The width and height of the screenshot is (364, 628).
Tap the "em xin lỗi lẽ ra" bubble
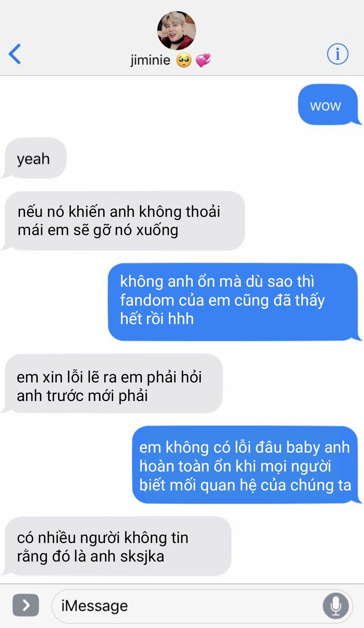point(113,383)
